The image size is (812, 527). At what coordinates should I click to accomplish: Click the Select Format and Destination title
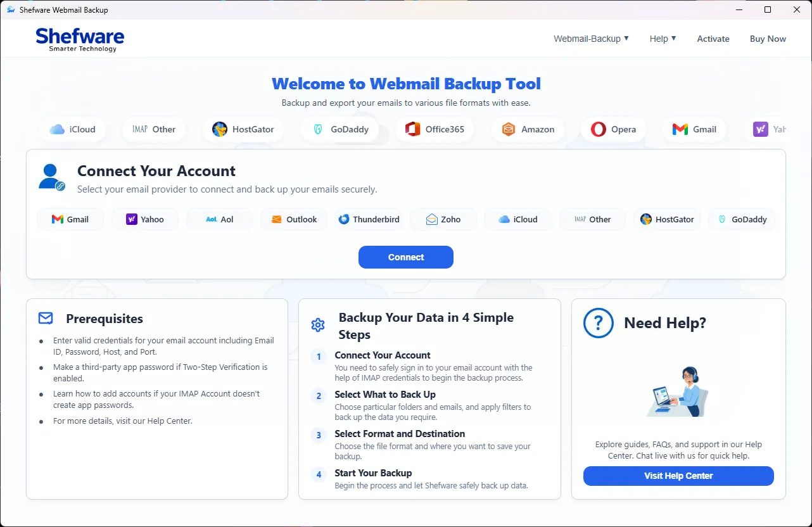[400, 434]
